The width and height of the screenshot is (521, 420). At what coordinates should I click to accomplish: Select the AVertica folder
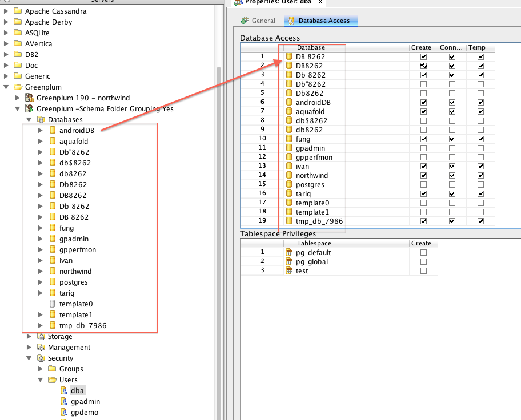[38, 43]
